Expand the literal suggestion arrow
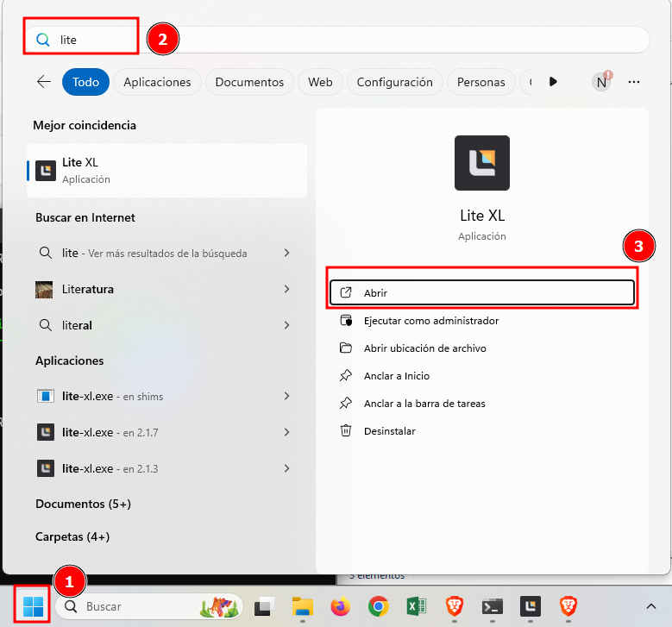This screenshot has width=672, height=627. [x=286, y=325]
